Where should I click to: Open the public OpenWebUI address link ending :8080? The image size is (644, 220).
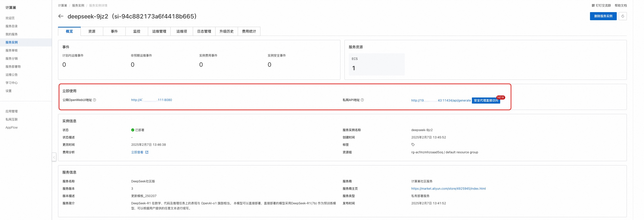pos(151,100)
